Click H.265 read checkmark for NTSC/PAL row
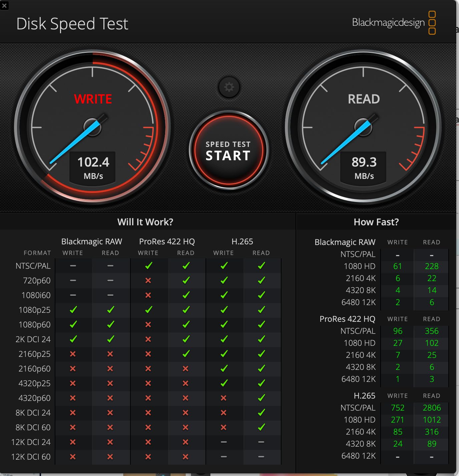The height and width of the screenshot is (476, 459). (261, 266)
